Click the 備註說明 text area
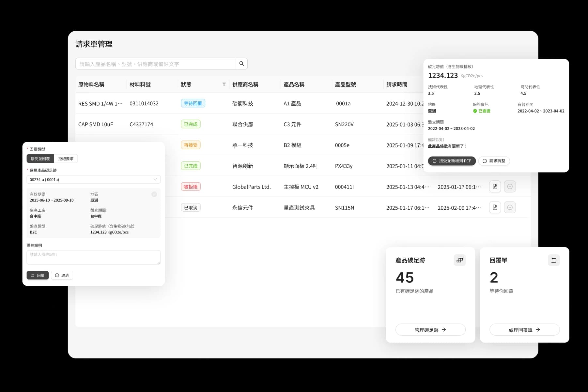The image size is (588, 392). pos(93,257)
